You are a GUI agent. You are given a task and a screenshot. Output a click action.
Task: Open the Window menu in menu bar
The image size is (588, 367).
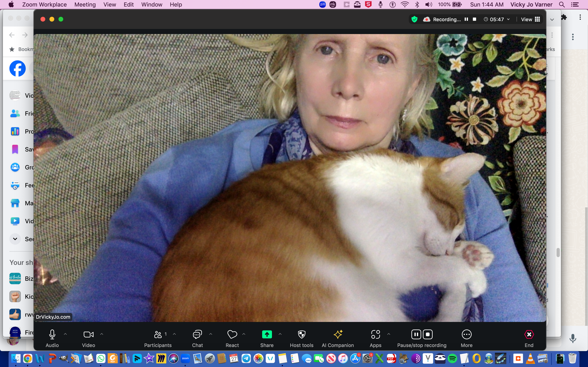click(152, 5)
